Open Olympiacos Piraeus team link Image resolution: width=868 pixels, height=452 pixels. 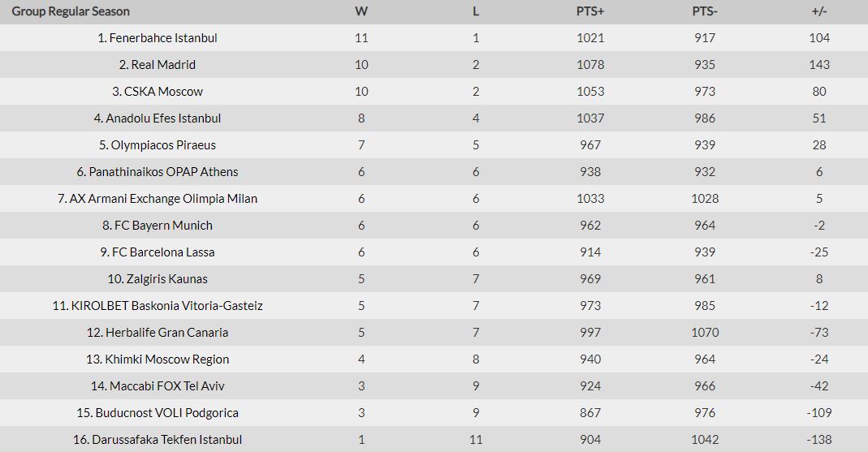[x=158, y=145]
